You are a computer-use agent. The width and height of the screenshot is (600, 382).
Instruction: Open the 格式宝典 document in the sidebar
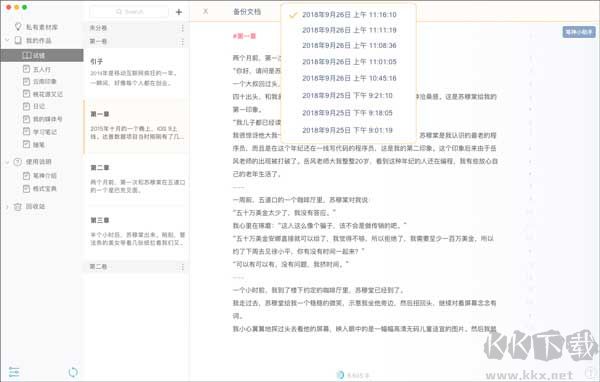coord(40,189)
